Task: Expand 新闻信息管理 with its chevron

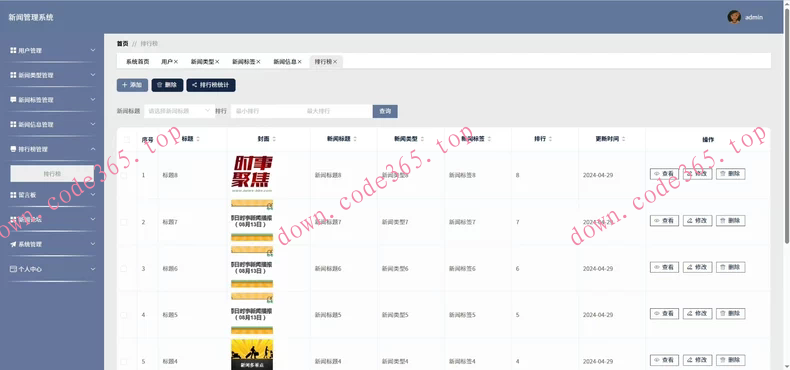Action: pyautogui.click(x=93, y=125)
